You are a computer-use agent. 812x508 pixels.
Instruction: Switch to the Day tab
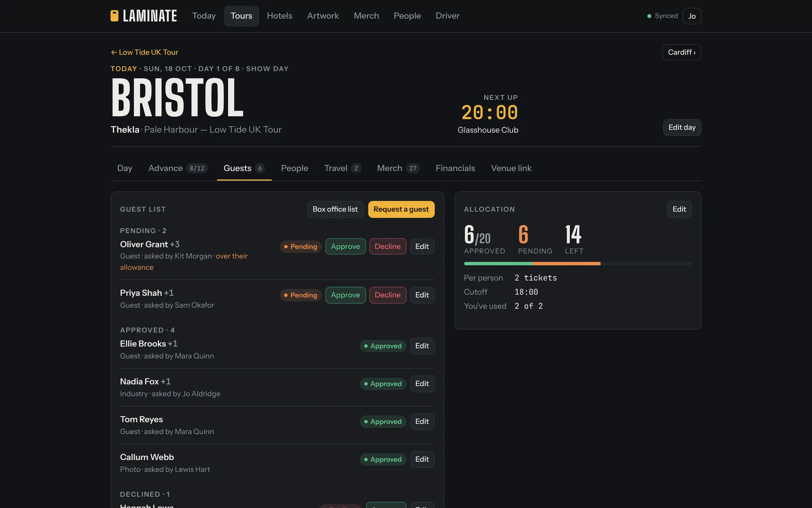(125, 168)
